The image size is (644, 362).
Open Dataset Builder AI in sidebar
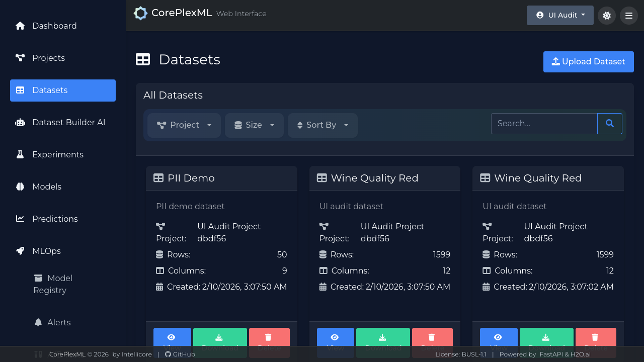point(68,123)
